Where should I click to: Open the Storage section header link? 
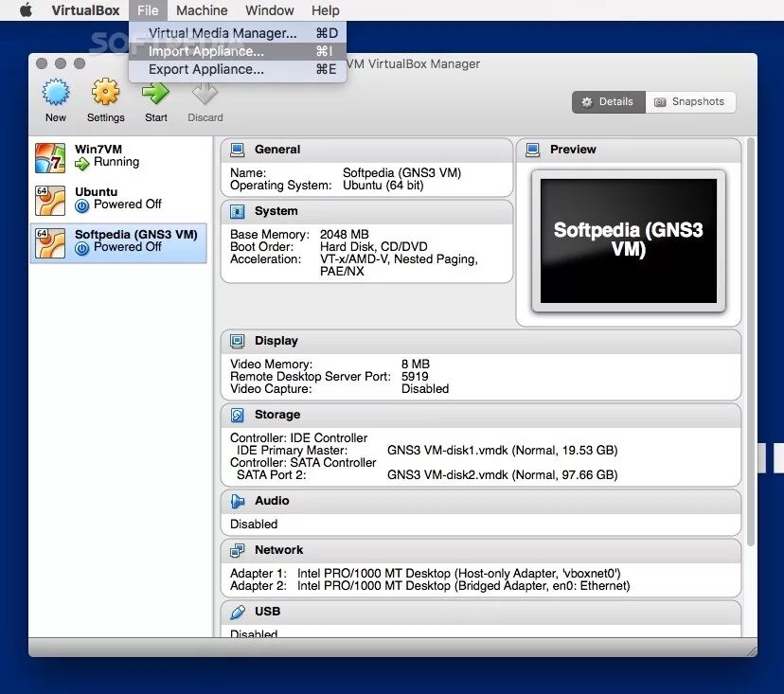coord(277,415)
